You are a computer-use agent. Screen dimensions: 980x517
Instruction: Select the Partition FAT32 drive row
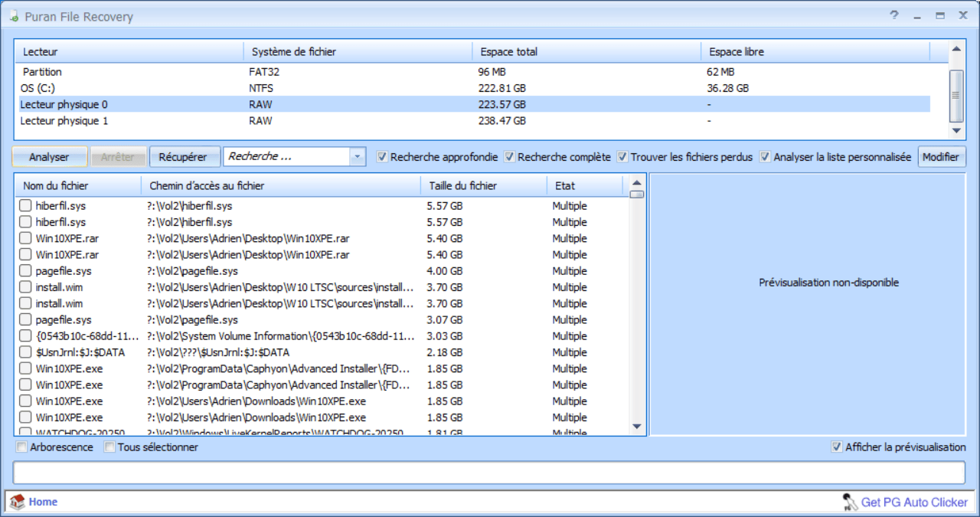click(x=474, y=72)
